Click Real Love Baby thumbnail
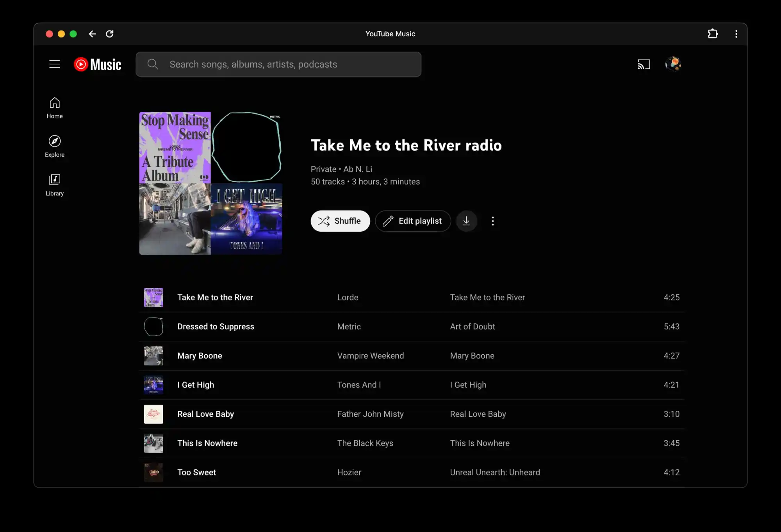Viewport: 781px width, 532px height. point(153,414)
